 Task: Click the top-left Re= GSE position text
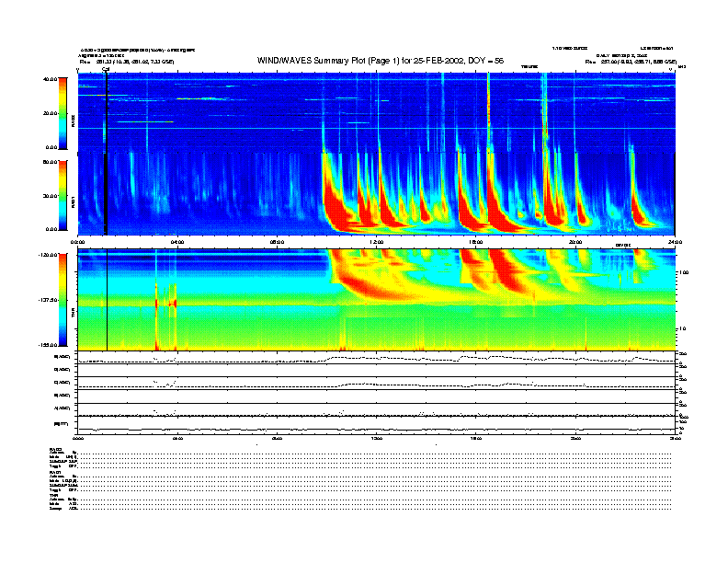tap(126, 62)
